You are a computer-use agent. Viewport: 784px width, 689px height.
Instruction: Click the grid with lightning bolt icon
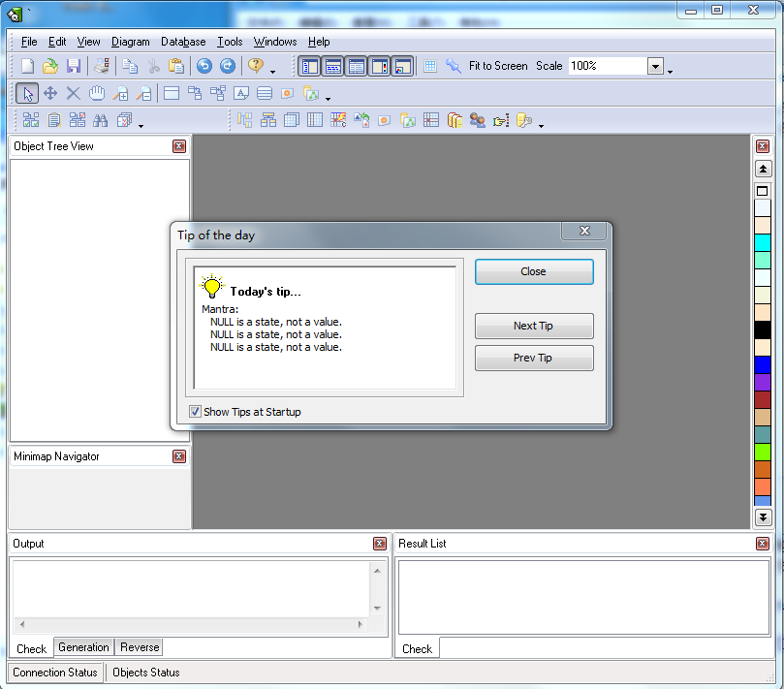338,120
